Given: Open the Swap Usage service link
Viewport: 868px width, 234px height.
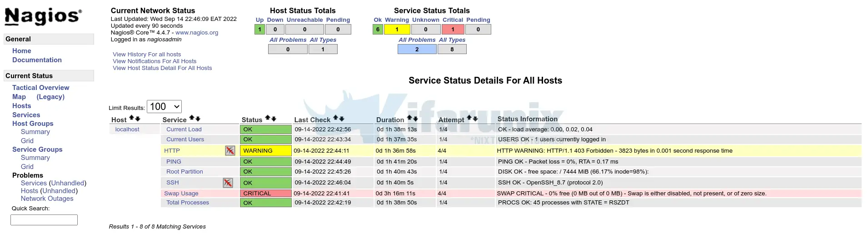Looking at the screenshot, I should (181, 194).
